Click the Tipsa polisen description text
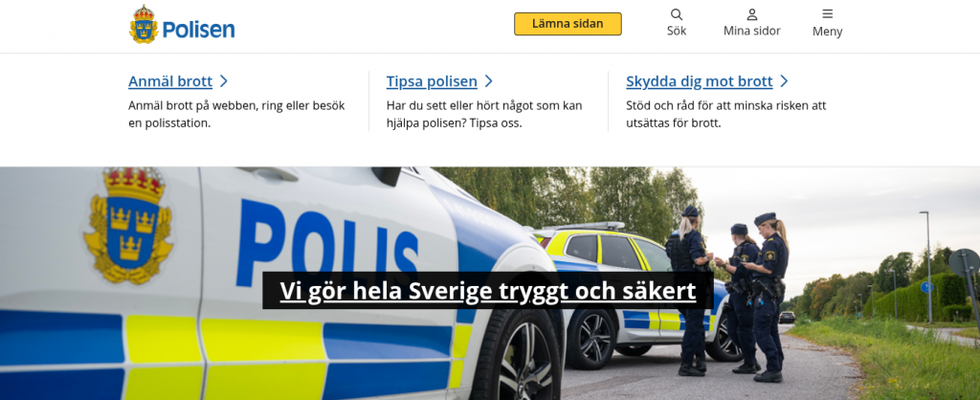This screenshot has height=400, width=980. pos(483,114)
